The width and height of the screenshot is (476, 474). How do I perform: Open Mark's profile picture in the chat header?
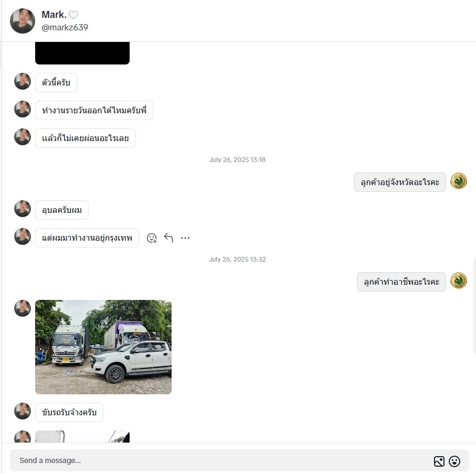(23, 21)
